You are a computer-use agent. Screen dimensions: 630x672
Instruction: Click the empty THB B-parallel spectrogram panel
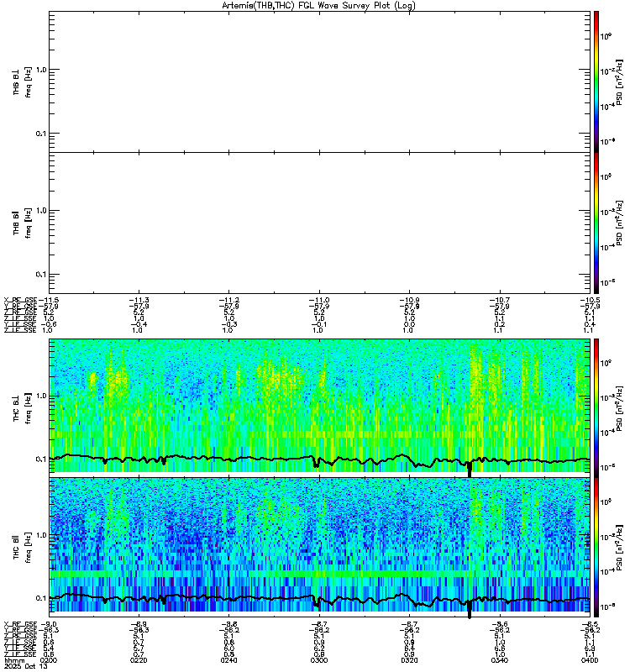[x=319, y=223]
